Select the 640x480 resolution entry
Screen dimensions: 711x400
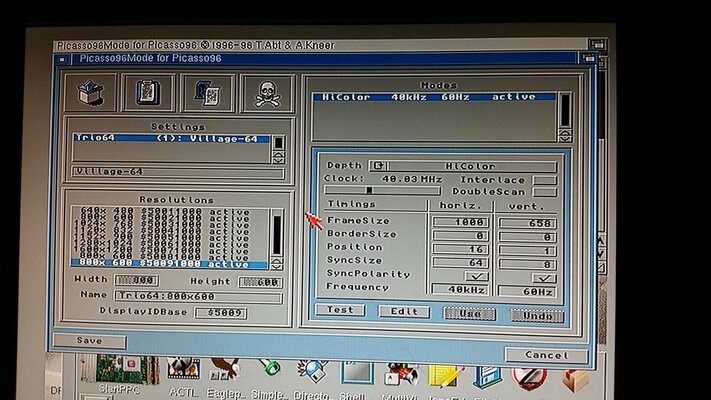point(160,212)
